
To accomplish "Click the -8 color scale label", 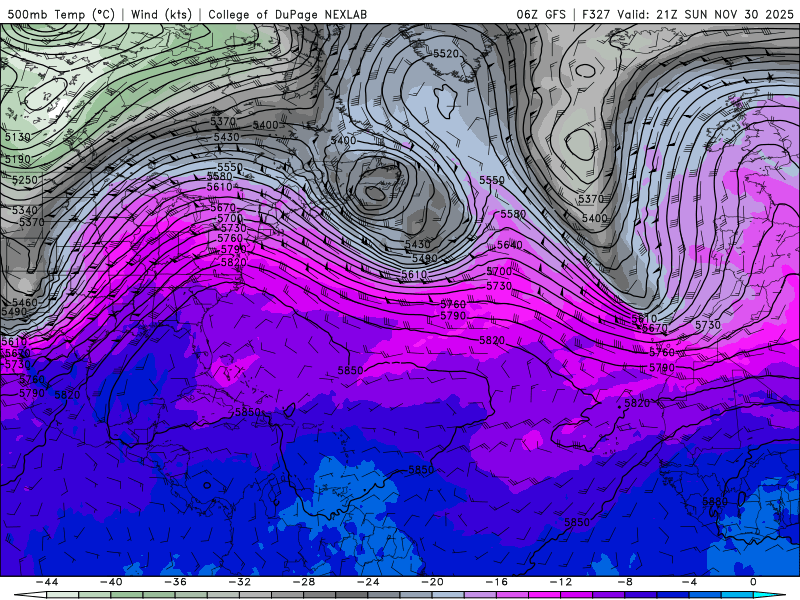I will coord(626,582).
